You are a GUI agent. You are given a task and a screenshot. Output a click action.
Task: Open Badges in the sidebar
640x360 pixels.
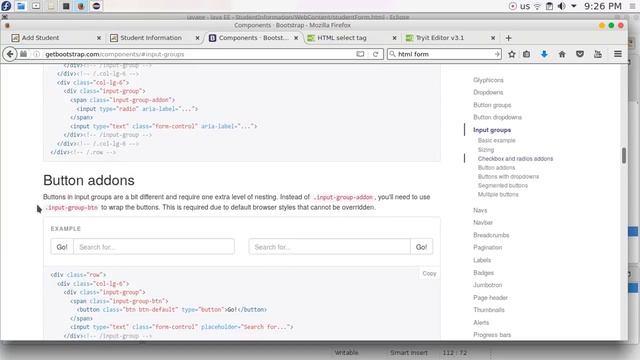pos(484,273)
